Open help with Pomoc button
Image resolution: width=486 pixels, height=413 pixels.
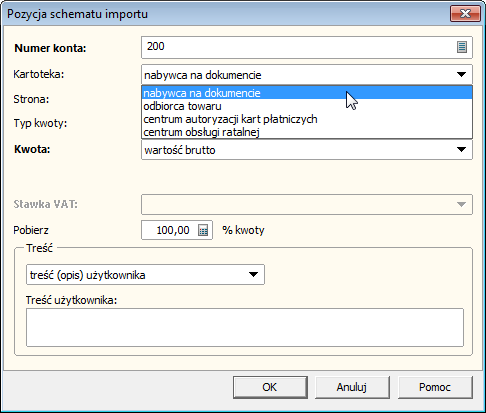[x=435, y=387]
